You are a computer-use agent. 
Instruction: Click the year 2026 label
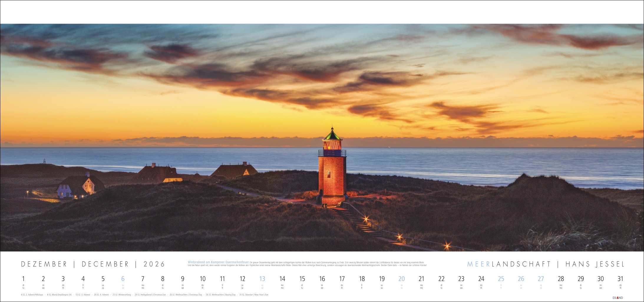(x=154, y=264)
